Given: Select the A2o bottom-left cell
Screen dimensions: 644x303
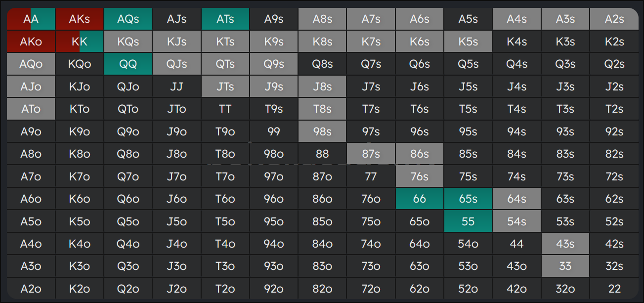Looking at the screenshot, I should [x=31, y=289].
